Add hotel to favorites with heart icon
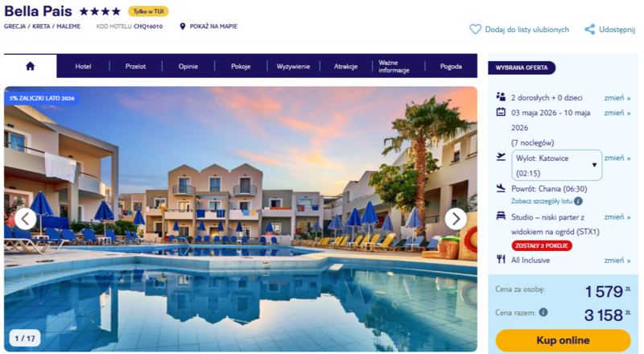Image resolution: width=644 pixels, height=354 pixels. (475, 29)
